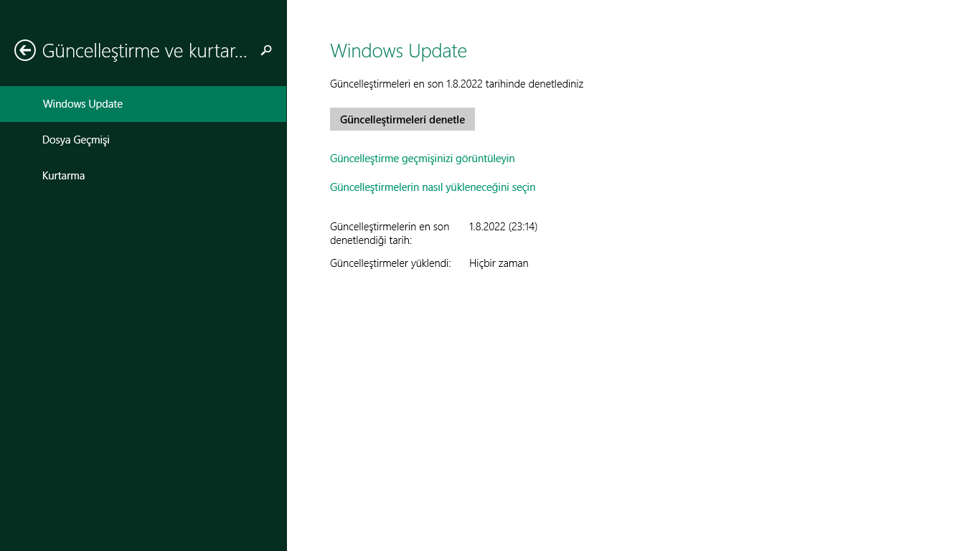Click the Güncelleştirmelerin en son denetlendiği tarih label
The width and height of the screenshot is (980, 551).
(x=390, y=233)
